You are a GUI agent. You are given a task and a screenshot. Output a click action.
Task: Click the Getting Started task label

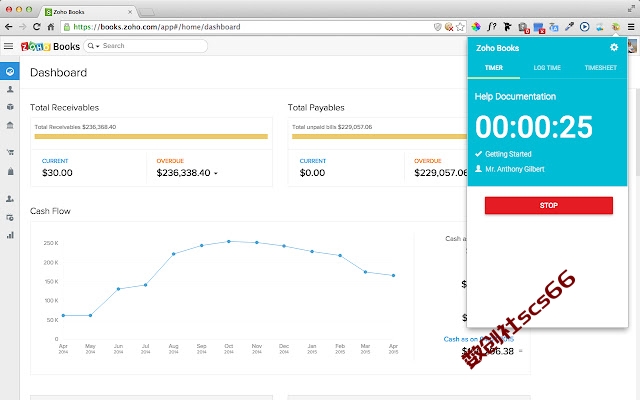(508, 154)
